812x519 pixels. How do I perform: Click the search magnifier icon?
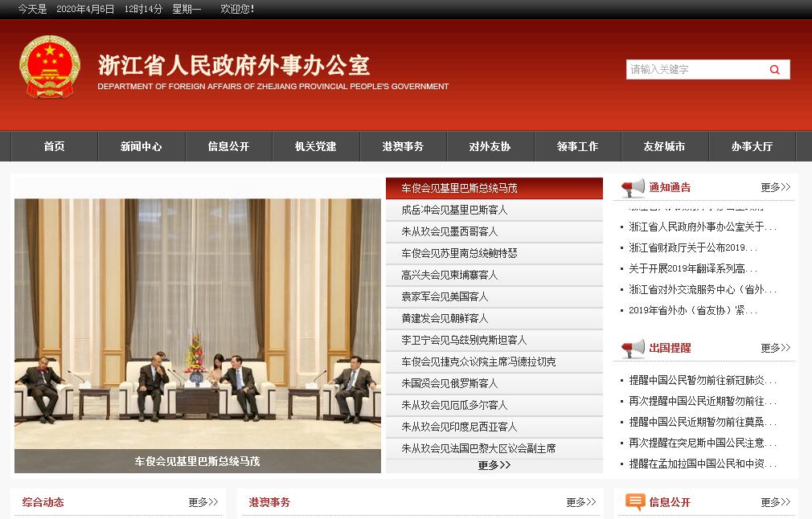point(774,70)
